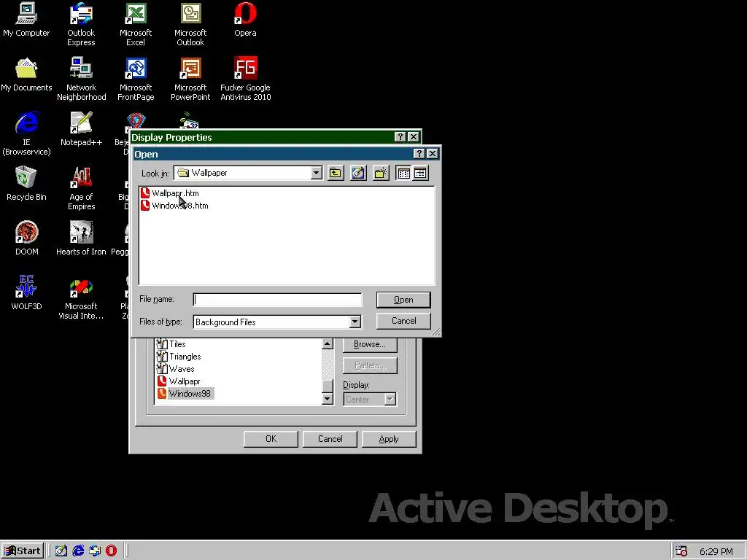Click the wallpaper list scroll up arrow
The image size is (747, 560).
pyautogui.click(x=328, y=344)
